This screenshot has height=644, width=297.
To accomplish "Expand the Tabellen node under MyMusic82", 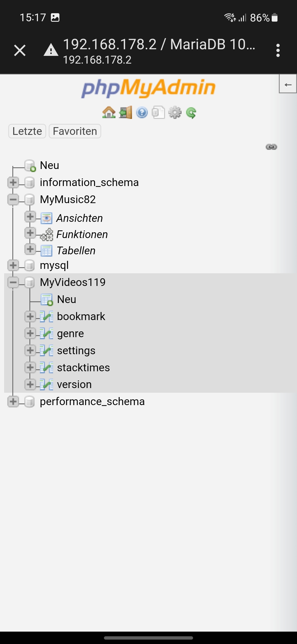I will tap(30, 249).
